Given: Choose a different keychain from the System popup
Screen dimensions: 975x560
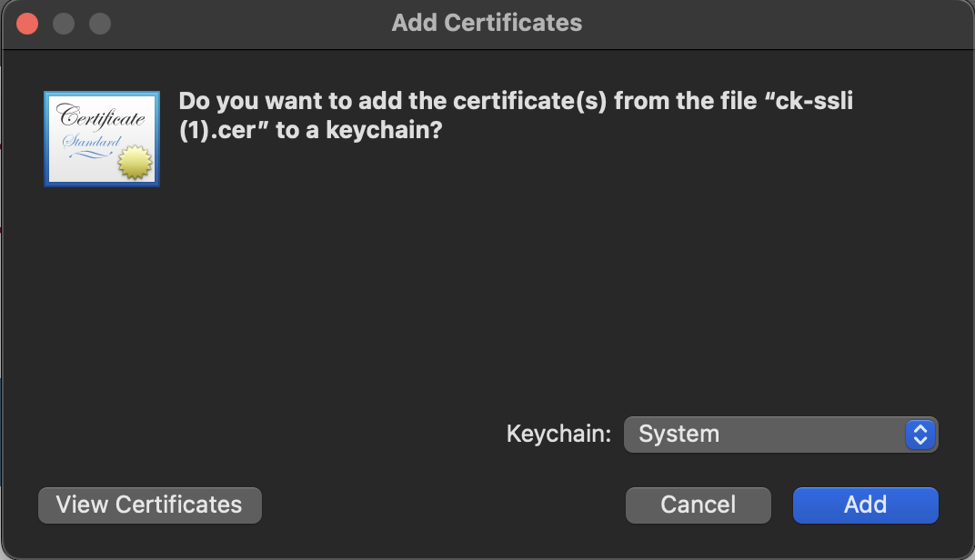Looking at the screenshot, I should pyautogui.click(x=780, y=435).
